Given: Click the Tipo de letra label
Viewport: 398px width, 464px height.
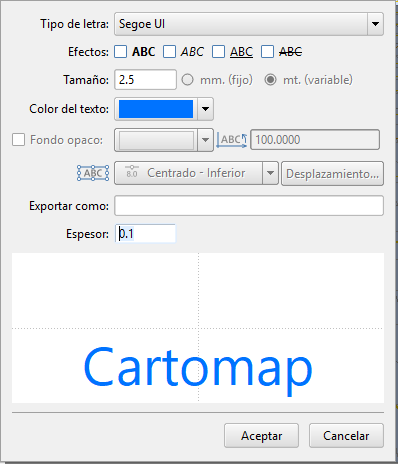Looking at the screenshot, I should point(75,24).
